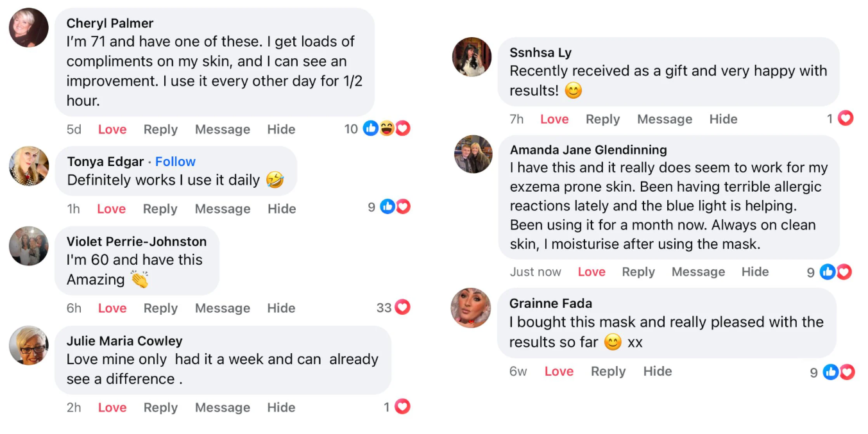Love Cheryl Palmer's comment
The width and height of the screenshot is (868, 434).
pyautogui.click(x=112, y=129)
